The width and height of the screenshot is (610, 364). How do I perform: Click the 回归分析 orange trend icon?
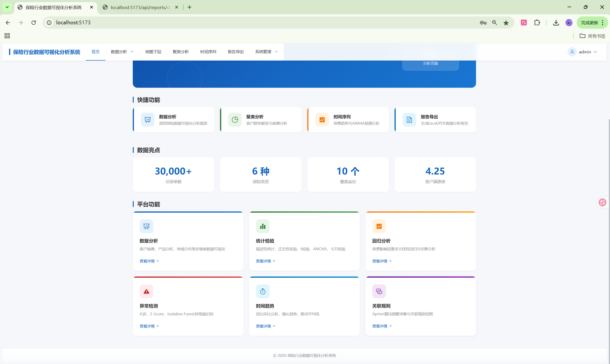pos(379,226)
